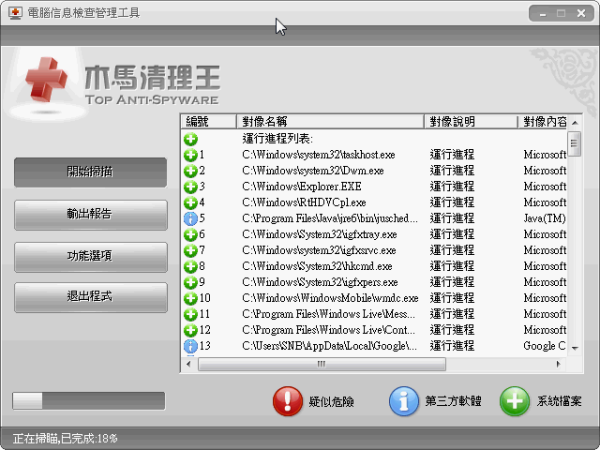Click the 開始掃描 start scan button

point(90,172)
